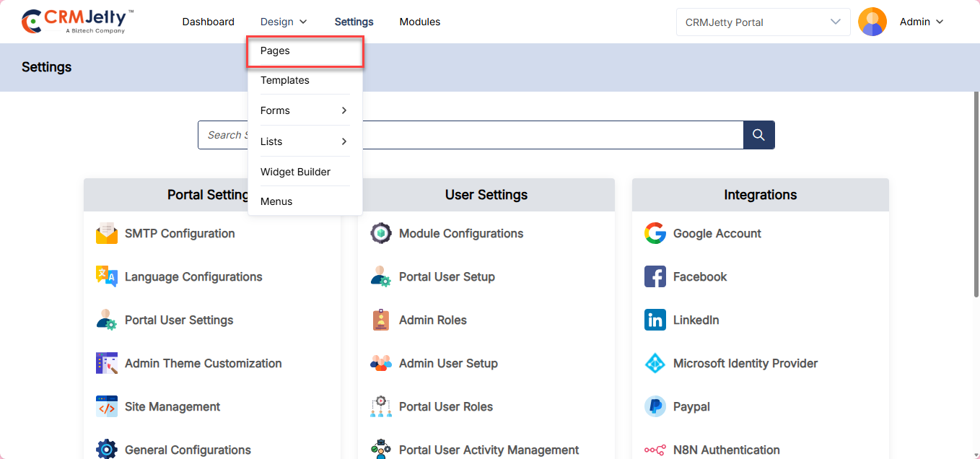
Task: Click the magnifier search button
Action: pos(758,135)
